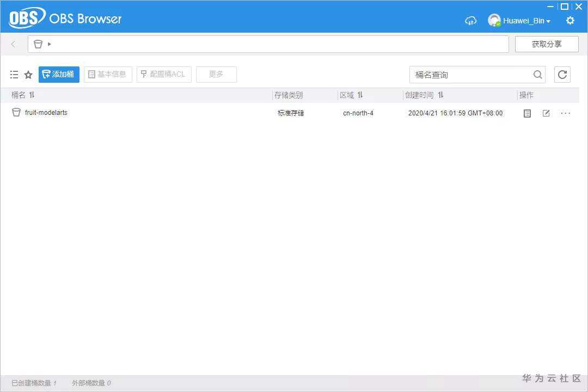Click the search magnifier icon
Screen dimensions: 588x392
(x=538, y=75)
